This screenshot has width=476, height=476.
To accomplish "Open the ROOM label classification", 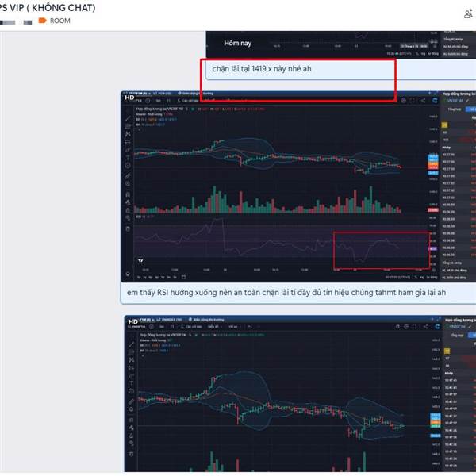I will coord(59,21).
